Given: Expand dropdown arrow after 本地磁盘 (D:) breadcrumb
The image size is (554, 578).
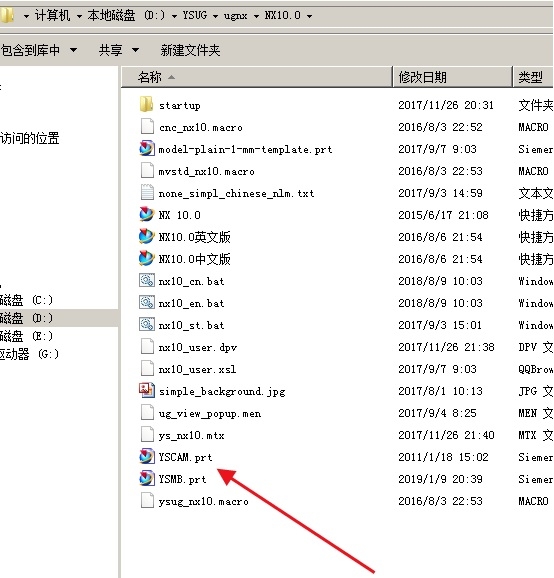Looking at the screenshot, I should point(174,16).
